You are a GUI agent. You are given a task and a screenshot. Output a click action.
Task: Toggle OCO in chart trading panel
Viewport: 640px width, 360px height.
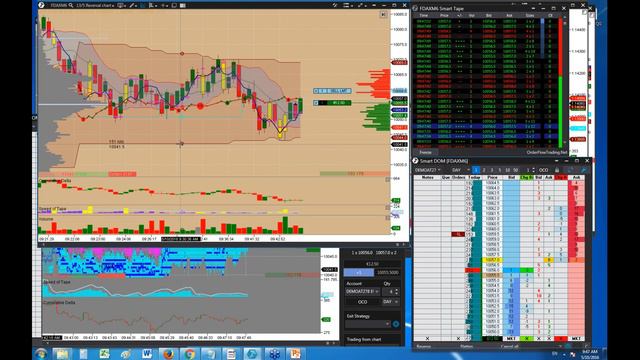pos(362,302)
